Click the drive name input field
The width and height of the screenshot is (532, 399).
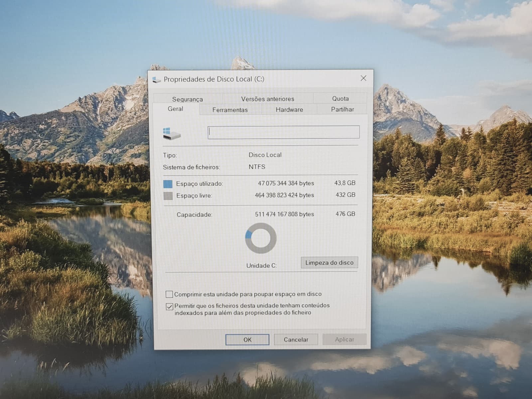click(x=283, y=132)
